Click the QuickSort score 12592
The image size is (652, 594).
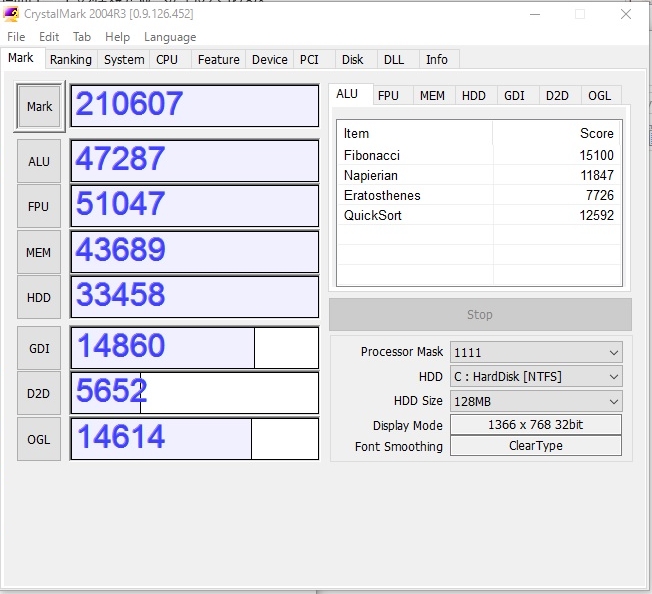pos(597,215)
